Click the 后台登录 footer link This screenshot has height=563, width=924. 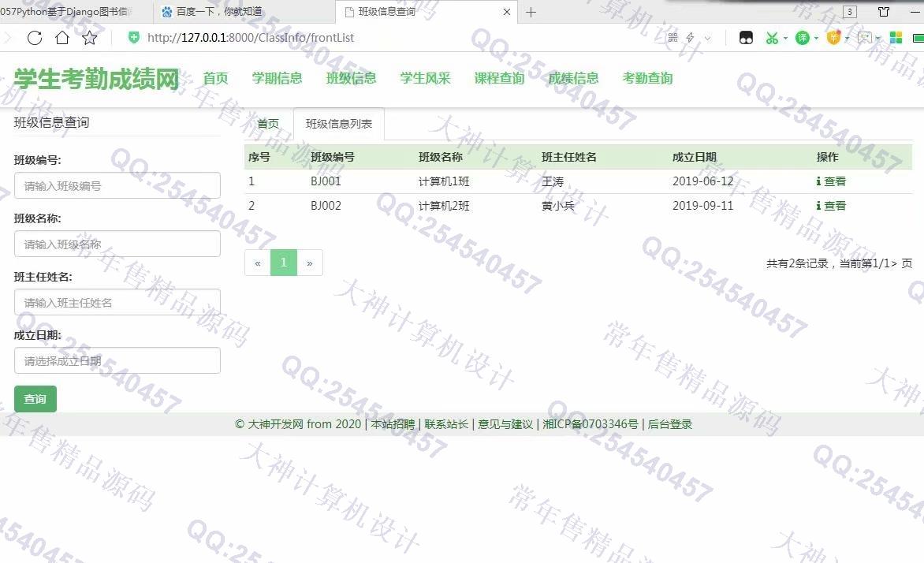[670, 424]
